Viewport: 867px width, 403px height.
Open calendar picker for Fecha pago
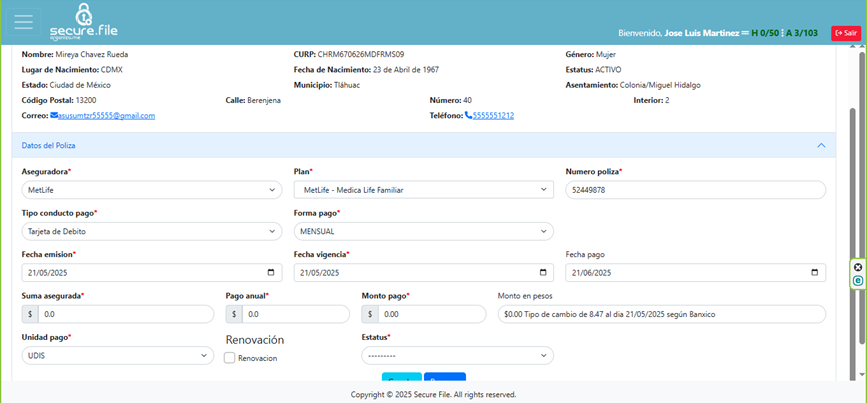point(817,273)
